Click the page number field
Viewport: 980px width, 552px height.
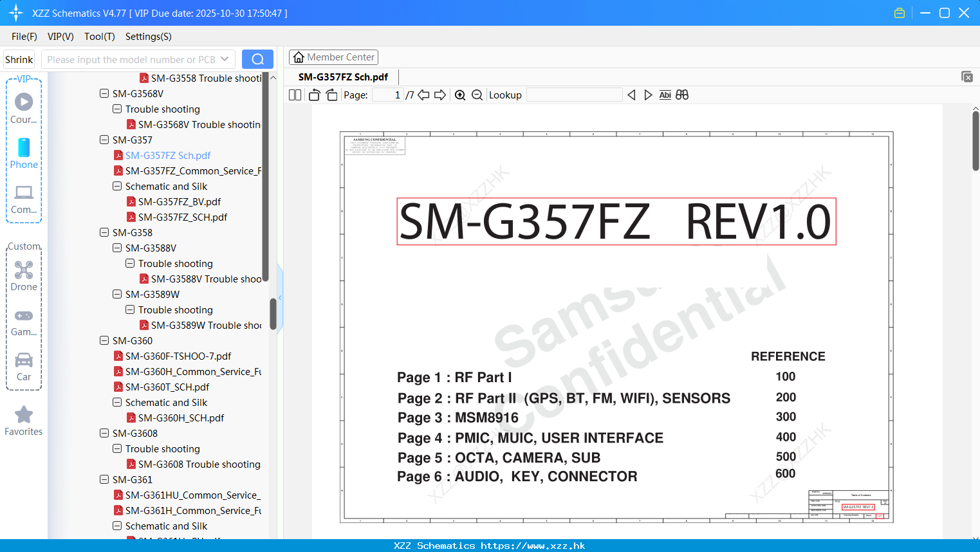[x=388, y=95]
